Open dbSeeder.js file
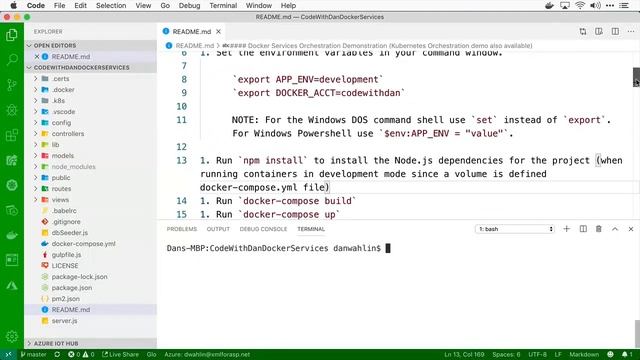This screenshot has width=640, height=360. coord(69,233)
